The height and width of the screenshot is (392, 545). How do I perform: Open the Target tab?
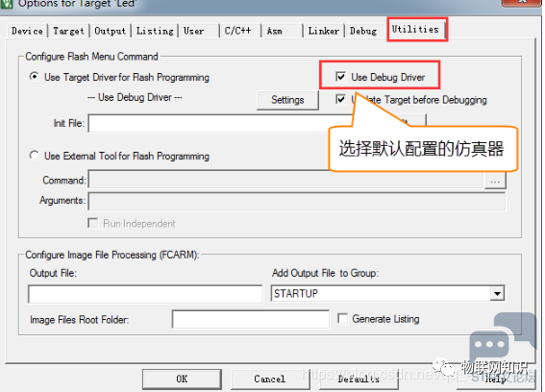[x=68, y=31]
